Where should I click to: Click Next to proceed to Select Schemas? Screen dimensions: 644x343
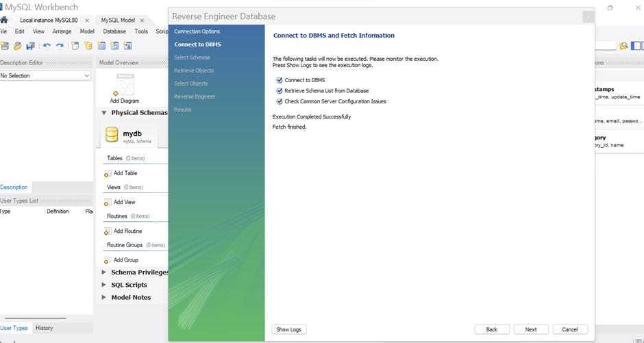pos(531,329)
